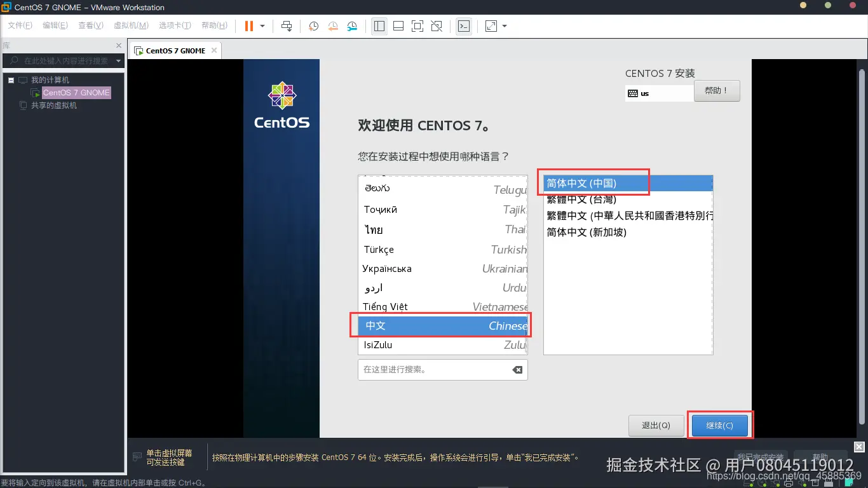Viewport: 868px width, 488px height.
Task: Click the 继续(C) button
Action: 720,425
